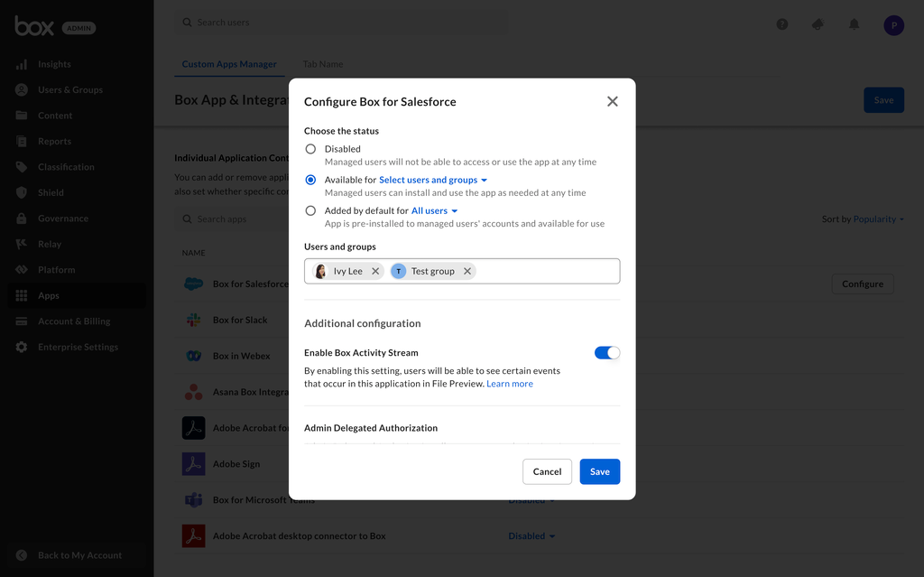Follow the Learn more link

tap(510, 384)
